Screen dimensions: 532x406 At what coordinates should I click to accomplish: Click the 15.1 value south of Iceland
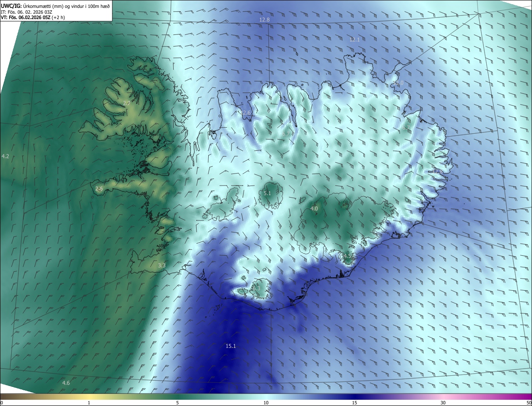click(231, 346)
